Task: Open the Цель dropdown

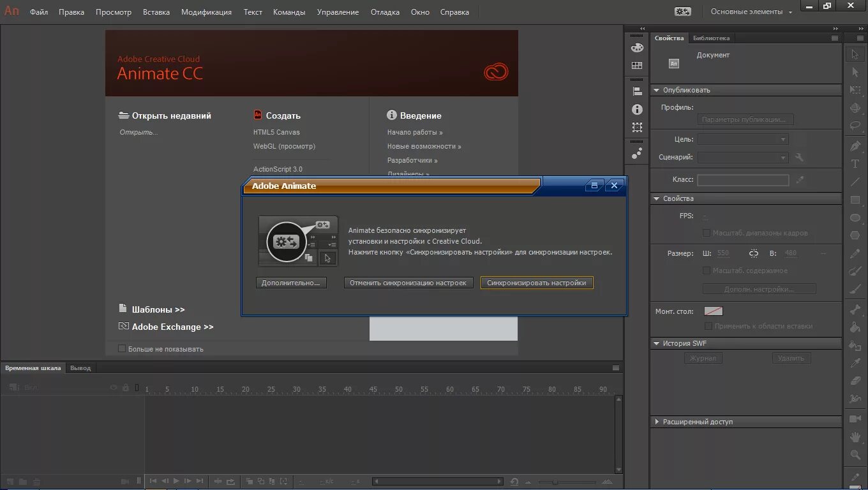Action: (743, 139)
